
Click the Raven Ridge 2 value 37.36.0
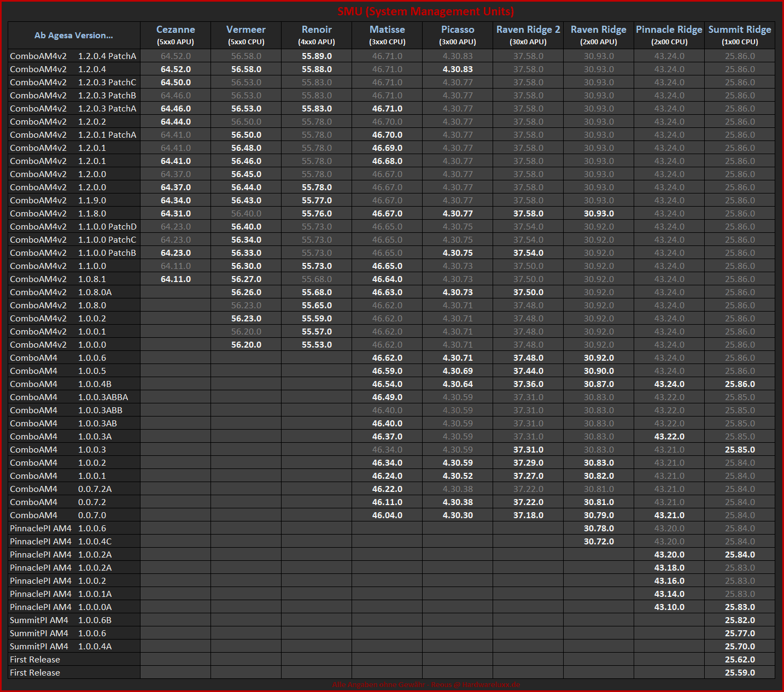(x=528, y=384)
